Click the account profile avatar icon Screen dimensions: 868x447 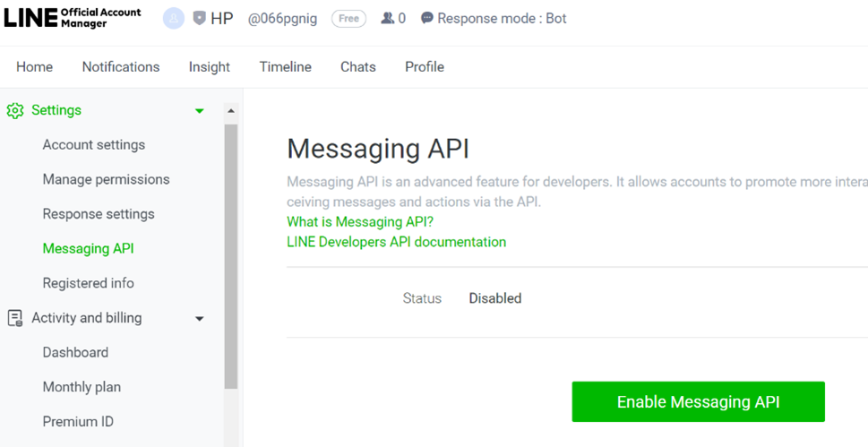[x=173, y=18]
